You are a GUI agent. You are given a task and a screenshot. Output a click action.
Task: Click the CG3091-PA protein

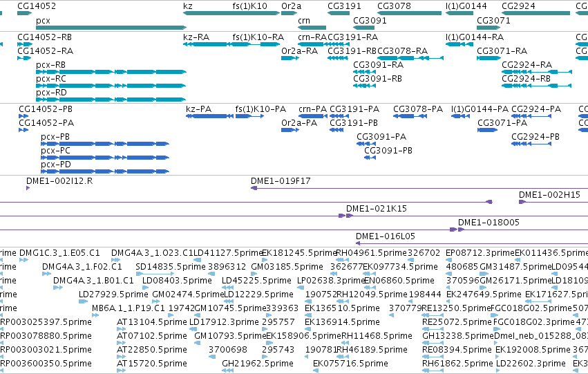point(366,144)
